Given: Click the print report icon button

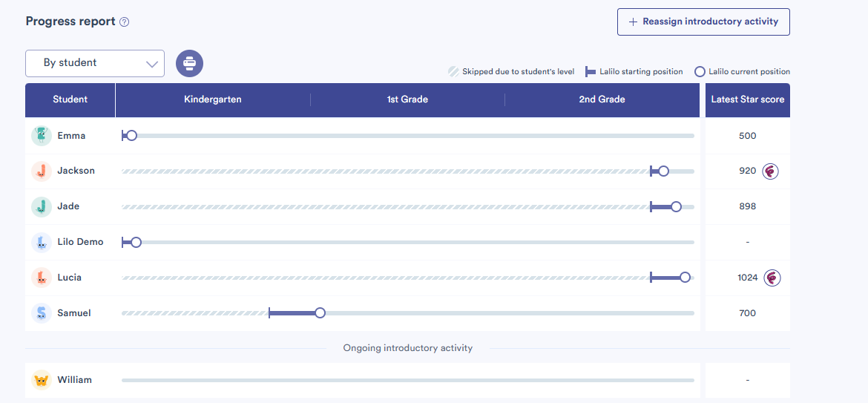Looking at the screenshot, I should tap(190, 63).
